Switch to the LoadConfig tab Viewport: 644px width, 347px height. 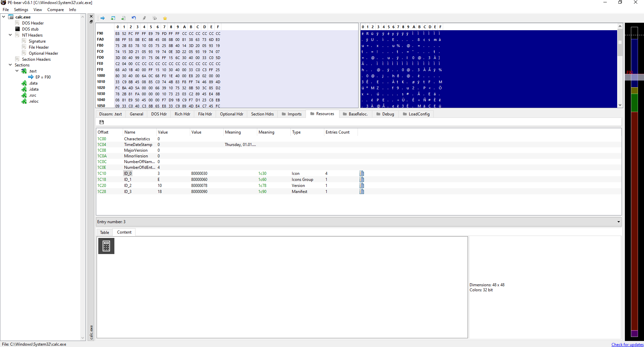416,114
